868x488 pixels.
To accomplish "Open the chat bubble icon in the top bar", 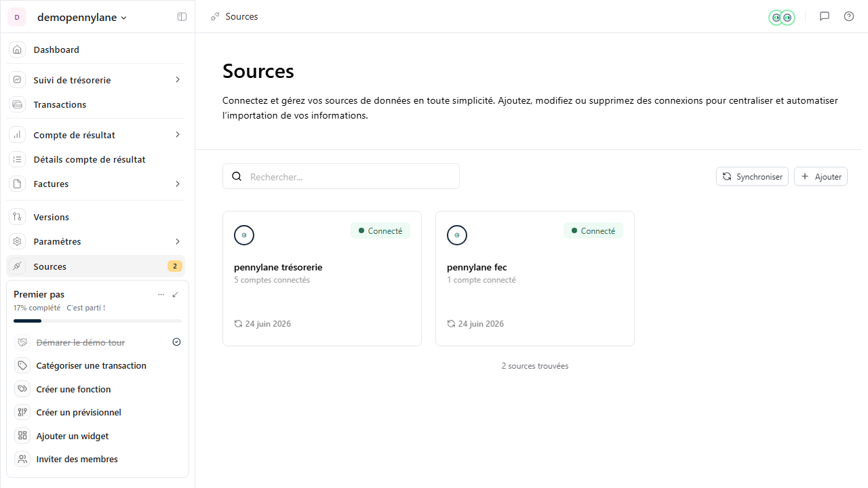I will pos(825,16).
